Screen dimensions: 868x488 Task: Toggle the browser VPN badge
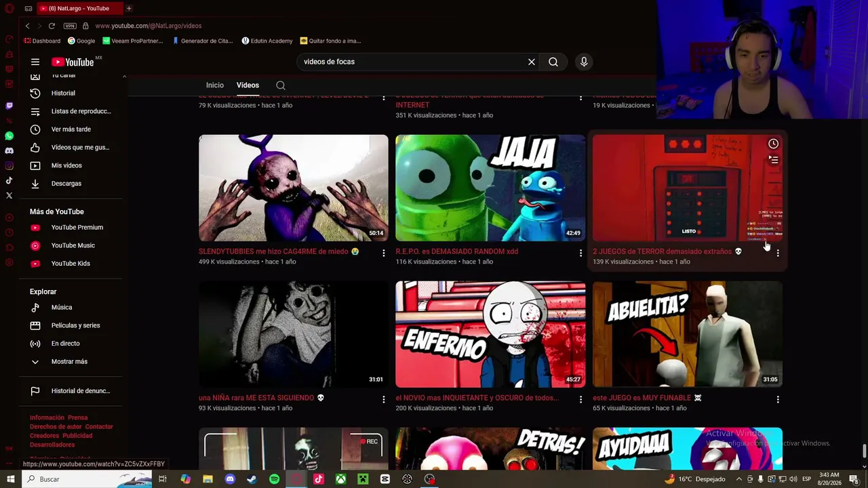(x=70, y=26)
